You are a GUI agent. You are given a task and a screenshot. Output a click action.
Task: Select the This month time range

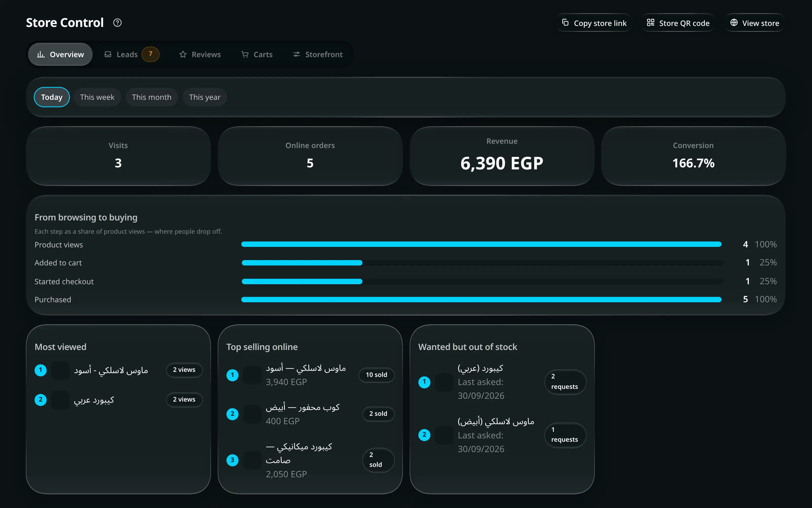(152, 97)
